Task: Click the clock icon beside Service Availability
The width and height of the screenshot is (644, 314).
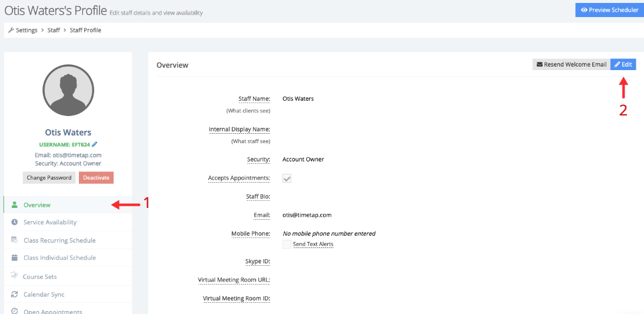Action: [15, 222]
